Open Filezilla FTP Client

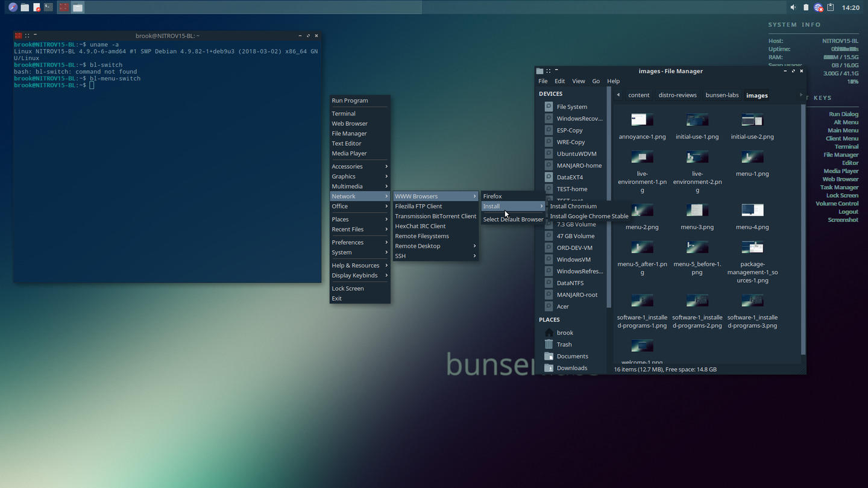coord(435,206)
